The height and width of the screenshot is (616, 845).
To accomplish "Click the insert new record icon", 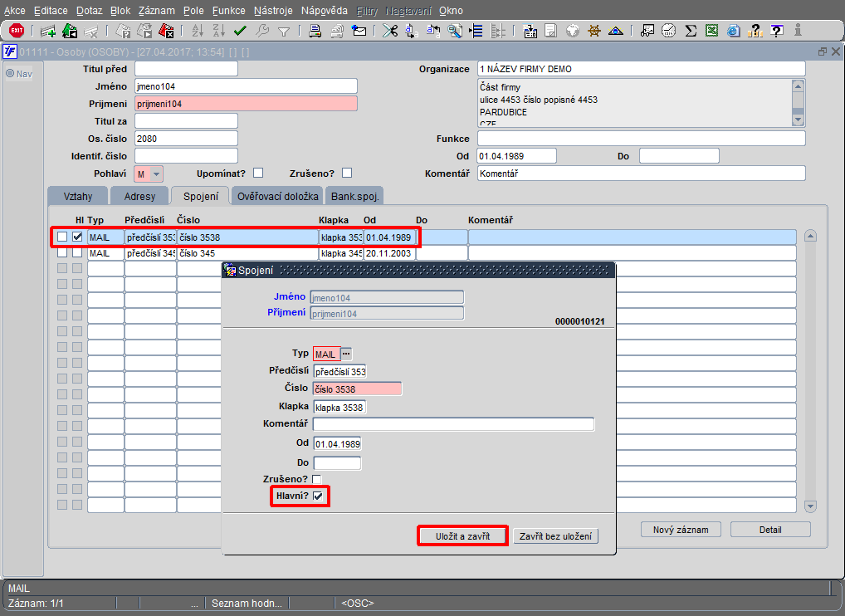I will (48, 32).
